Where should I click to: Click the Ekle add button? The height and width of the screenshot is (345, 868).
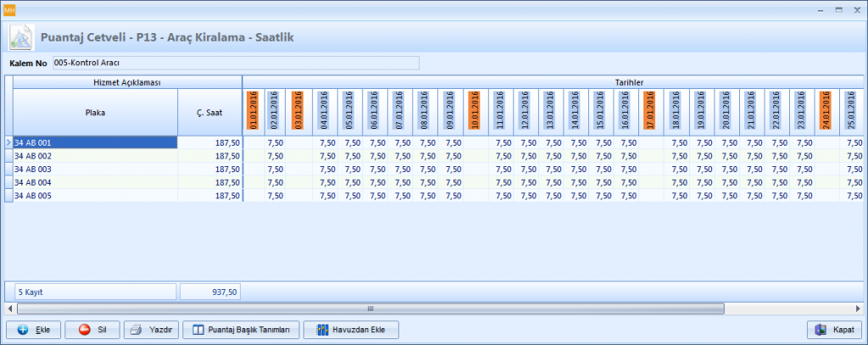coord(33,330)
